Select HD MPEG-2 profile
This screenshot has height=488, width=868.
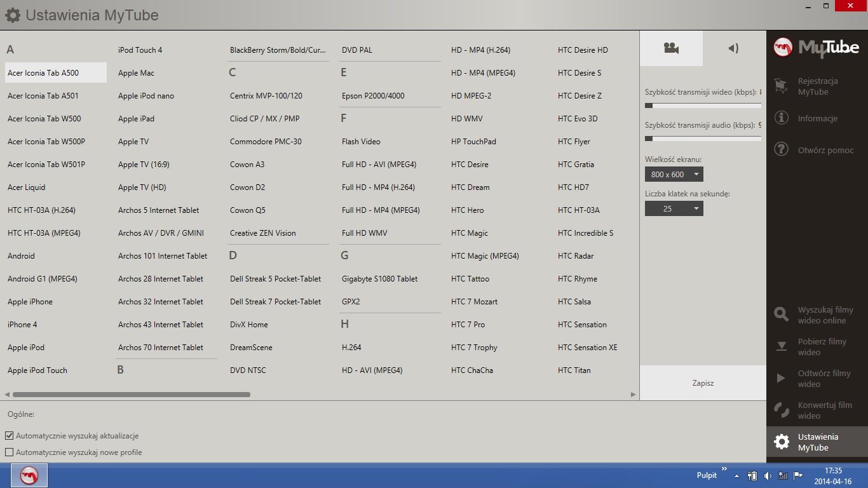click(x=471, y=95)
